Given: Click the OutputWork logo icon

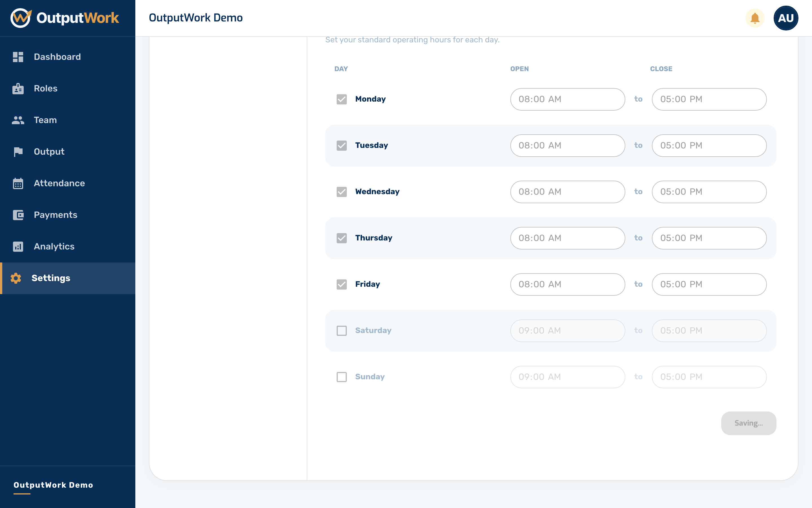Looking at the screenshot, I should click(21, 18).
